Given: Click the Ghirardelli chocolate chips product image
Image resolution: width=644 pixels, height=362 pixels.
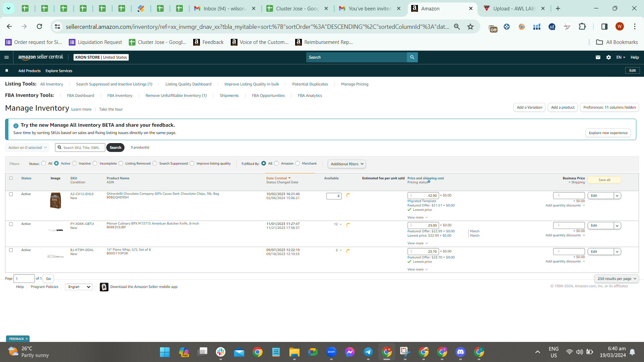Looking at the screenshot, I should coord(56,200).
